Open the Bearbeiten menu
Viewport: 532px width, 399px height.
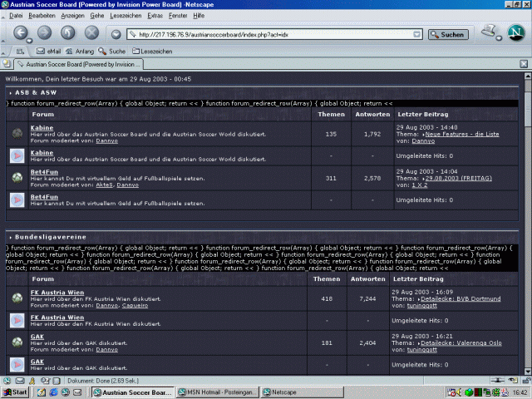tap(42, 16)
